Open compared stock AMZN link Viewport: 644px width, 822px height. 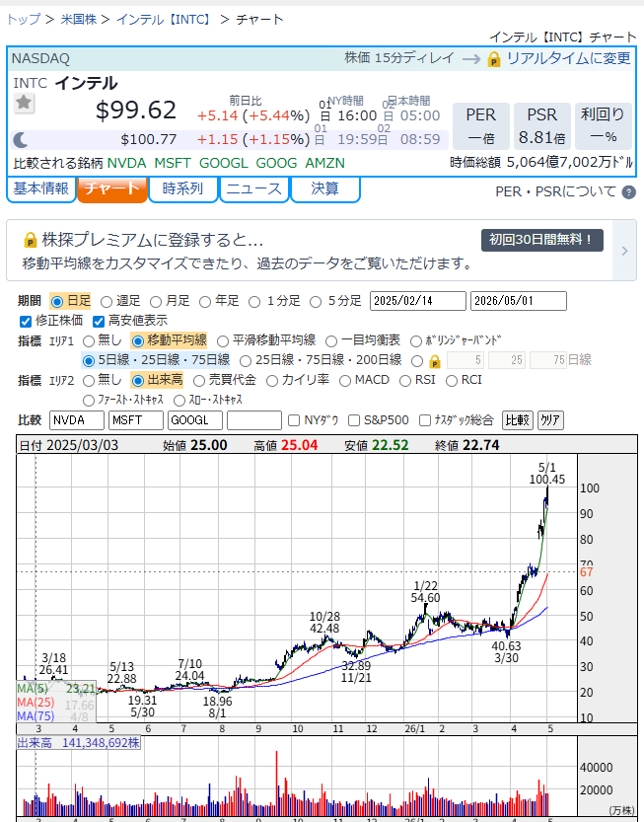coord(324,163)
